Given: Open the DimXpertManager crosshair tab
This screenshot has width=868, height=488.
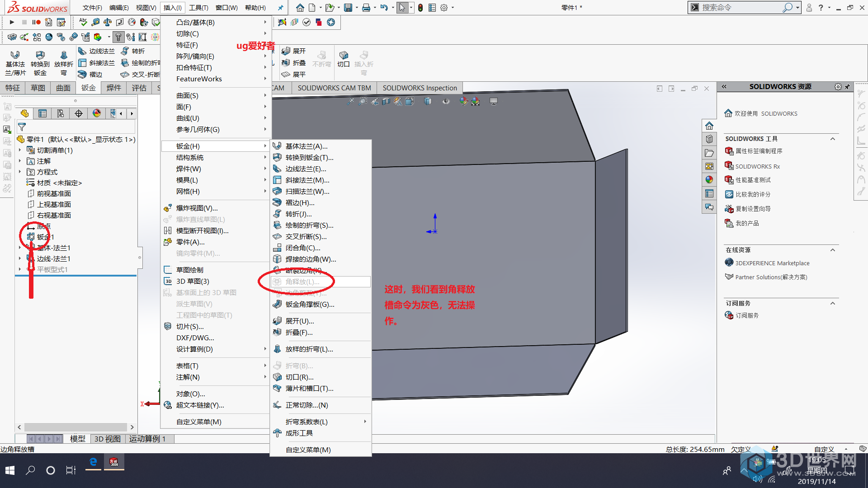Looking at the screenshot, I should [79, 113].
